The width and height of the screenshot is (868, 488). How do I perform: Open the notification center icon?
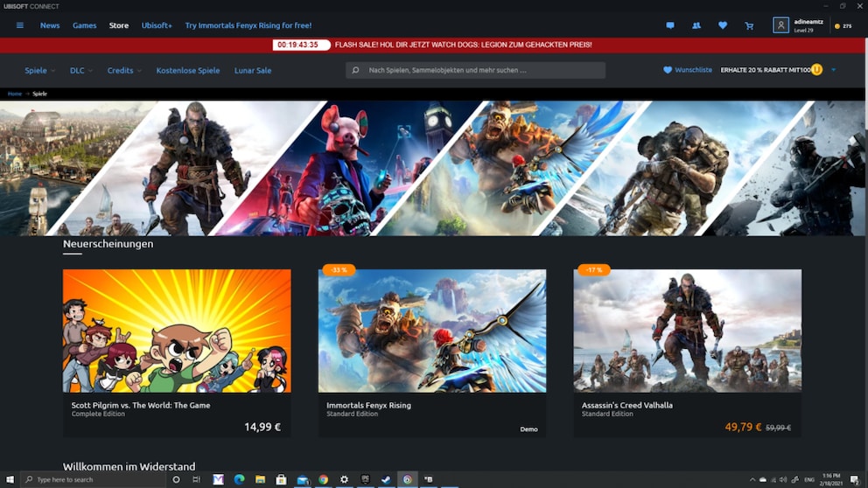tap(855, 480)
